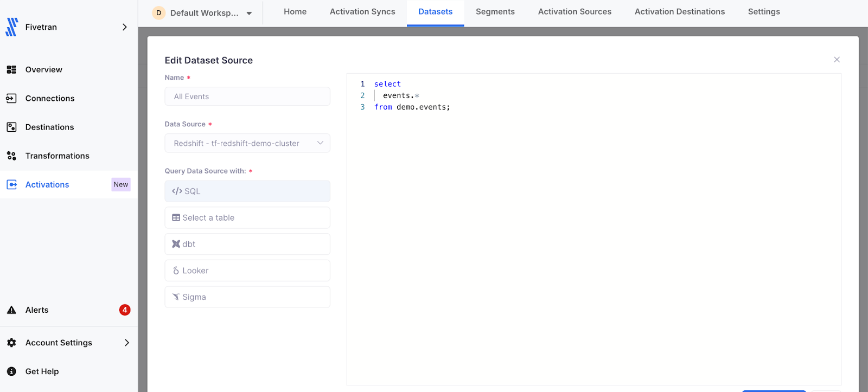868x392 pixels.
Task: Click the Get Help info icon
Action: coord(11,371)
